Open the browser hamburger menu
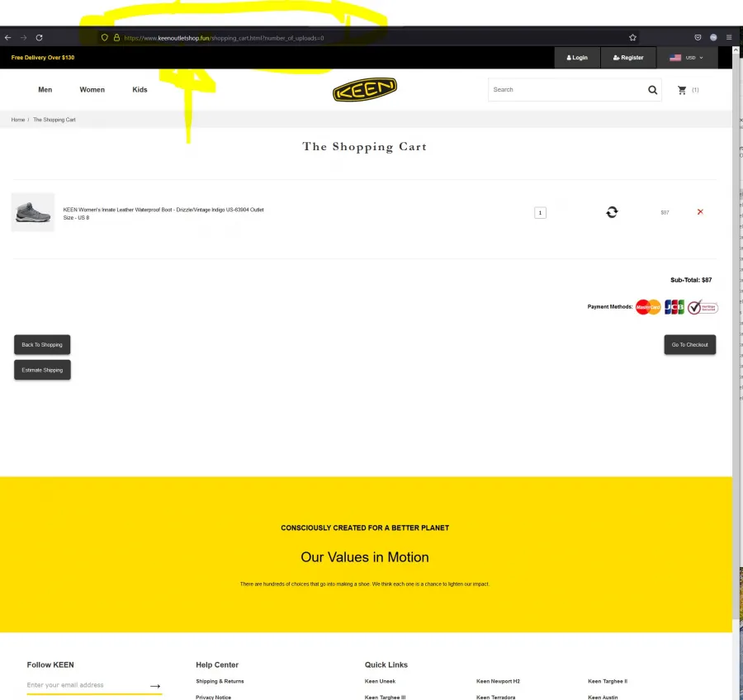 (x=729, y=37)
